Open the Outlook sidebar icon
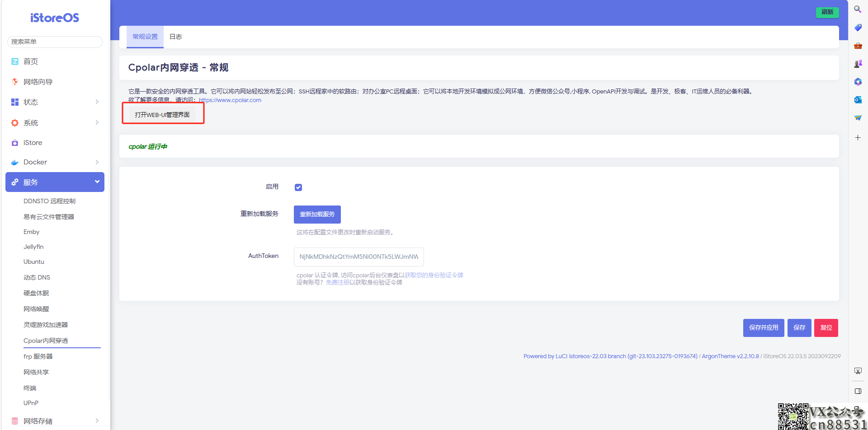 [x=858, y=100]
